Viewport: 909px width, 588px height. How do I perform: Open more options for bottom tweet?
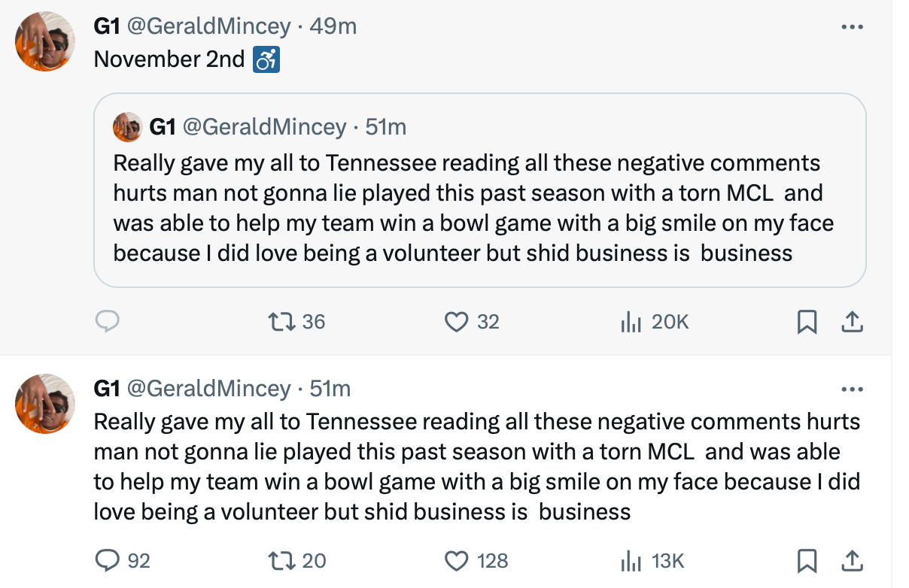click(x=851, y=389)
